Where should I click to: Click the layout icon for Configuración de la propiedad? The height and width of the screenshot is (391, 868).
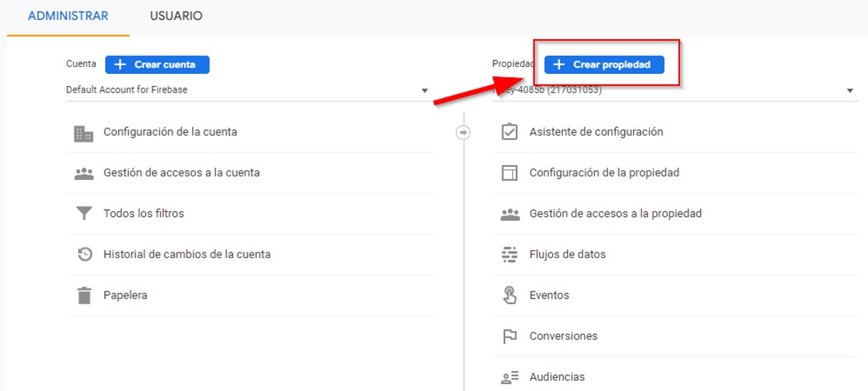pyautogui.click(x=509, y=173)
